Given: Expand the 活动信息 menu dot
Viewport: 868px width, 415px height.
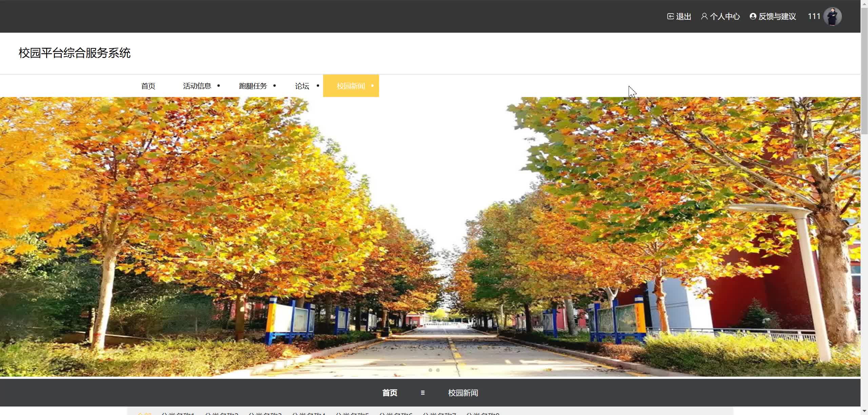Looking at the screenshot, I should 219,86.
